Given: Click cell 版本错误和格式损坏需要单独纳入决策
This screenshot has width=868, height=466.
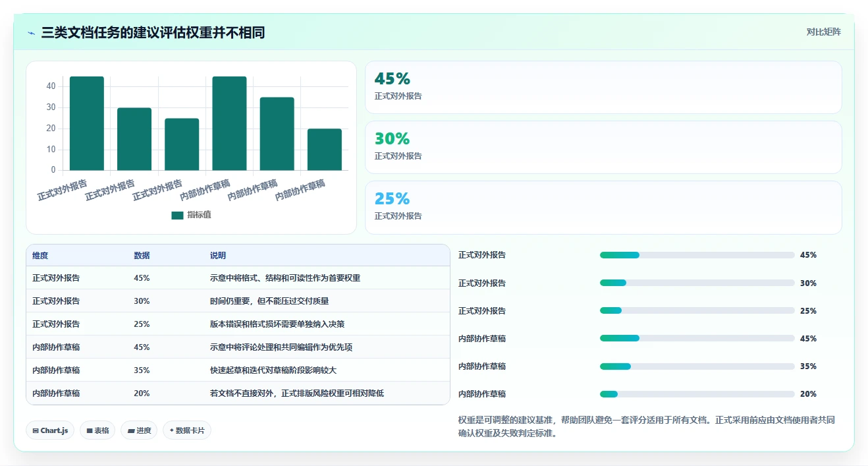Looking at the screenshot, I should pyautogui.click(x=277, y=324).
